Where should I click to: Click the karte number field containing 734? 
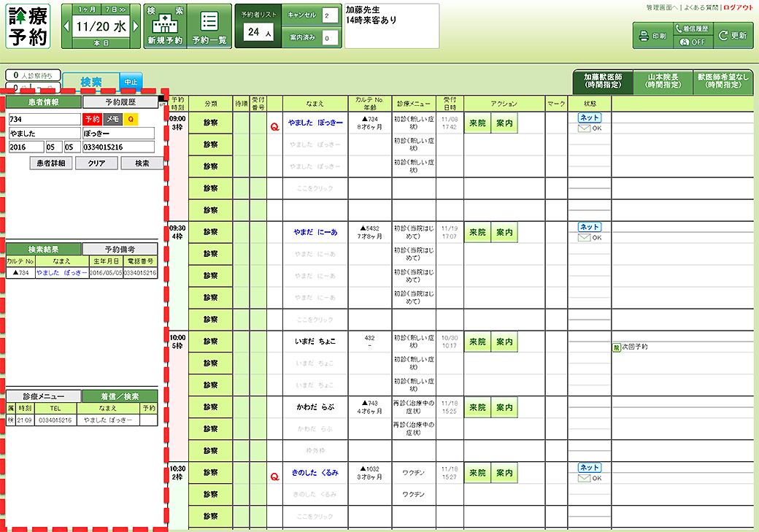pos(44,119)
